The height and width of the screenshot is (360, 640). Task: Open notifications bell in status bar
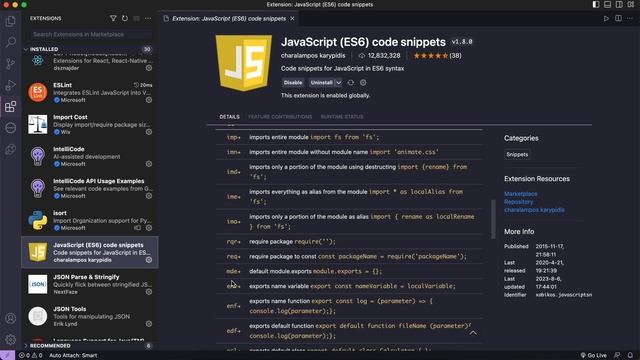point(630,356)
